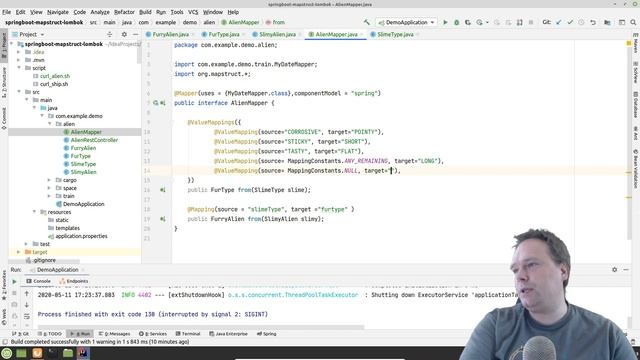Run DemoApplication with the green play icon

click(445, 22)
